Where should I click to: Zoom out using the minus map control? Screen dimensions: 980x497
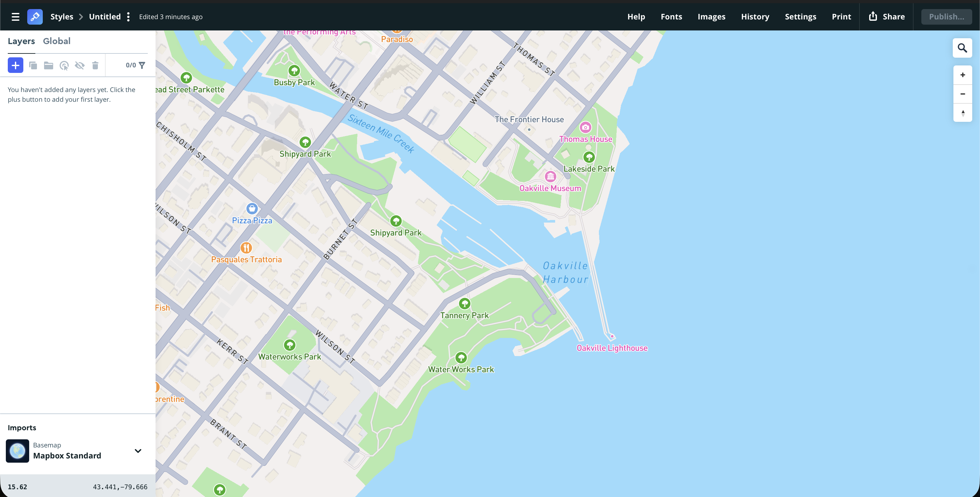[962, 94]
